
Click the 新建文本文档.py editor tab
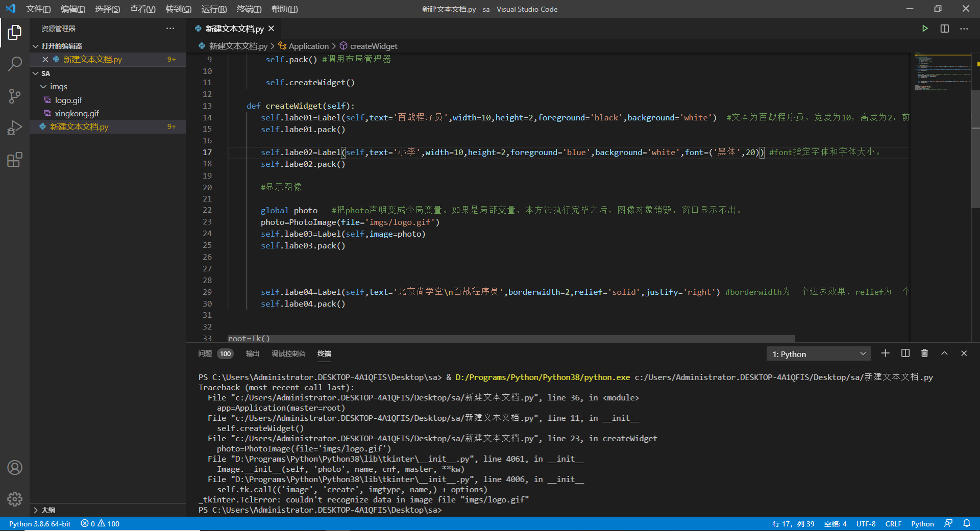(x=235, y=29)
